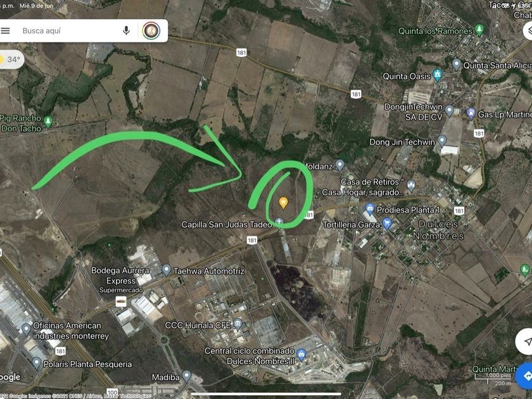Tap the Bodega Aurrera Express label
The width and height of the screenshot is (532, 399).
coord(120,275)
